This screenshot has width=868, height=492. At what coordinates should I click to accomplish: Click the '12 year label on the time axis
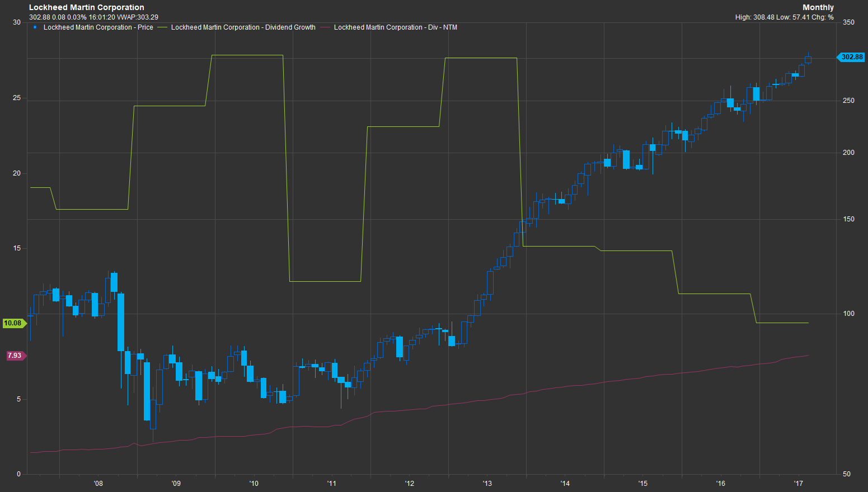[x=410, y=484]
